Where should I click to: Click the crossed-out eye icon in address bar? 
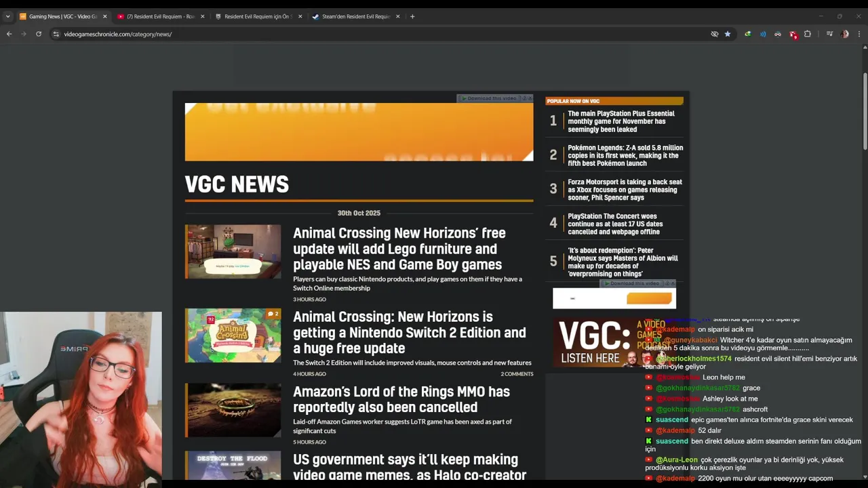pyautogui.click(x=714, y=34)
